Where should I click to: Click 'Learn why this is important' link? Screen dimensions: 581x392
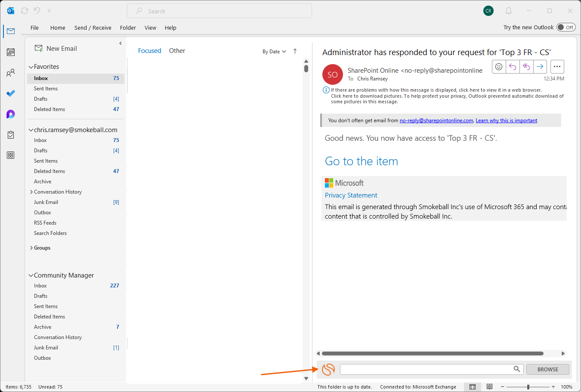[507, 120]
